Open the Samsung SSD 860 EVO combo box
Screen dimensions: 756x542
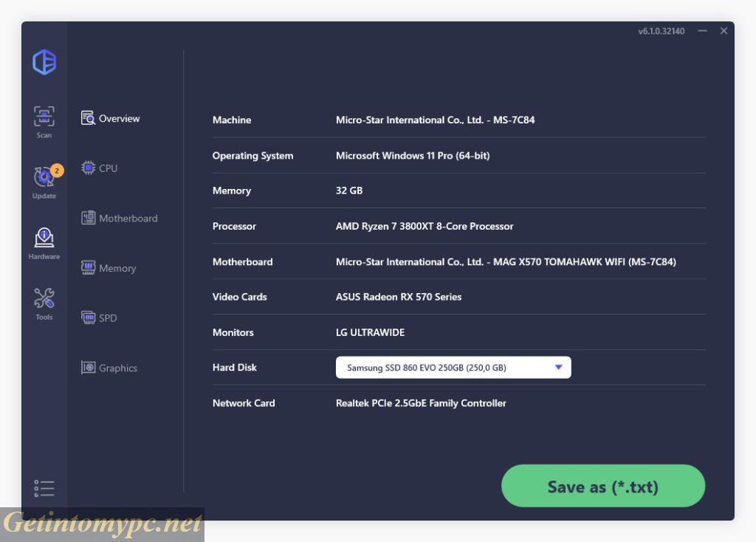(x=453, y=368)
